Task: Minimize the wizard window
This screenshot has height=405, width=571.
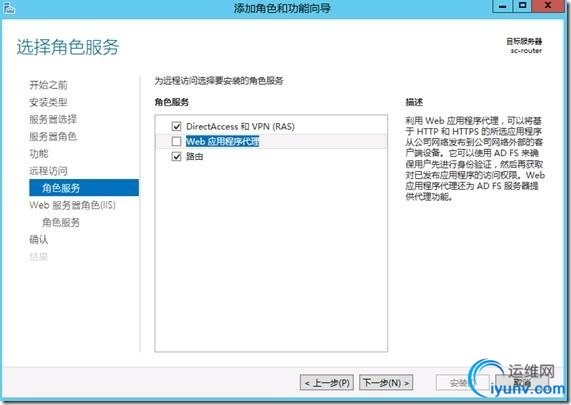Action: pos(503,6)
